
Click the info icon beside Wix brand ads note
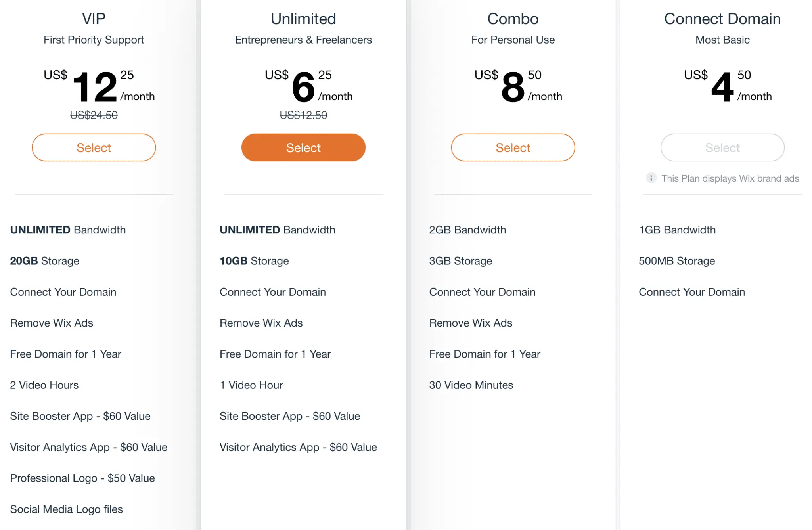coord(651,178)
